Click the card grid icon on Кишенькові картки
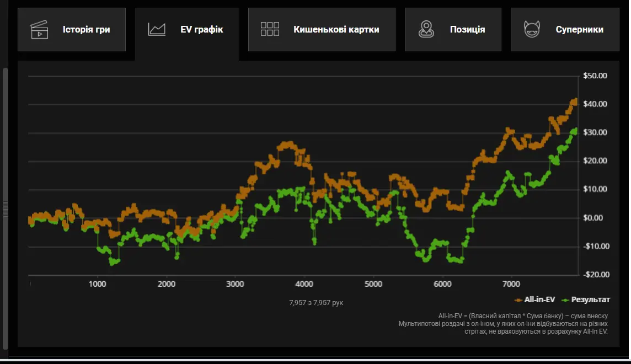Screen dimensions: 631x364 click(x=270, y=29)
